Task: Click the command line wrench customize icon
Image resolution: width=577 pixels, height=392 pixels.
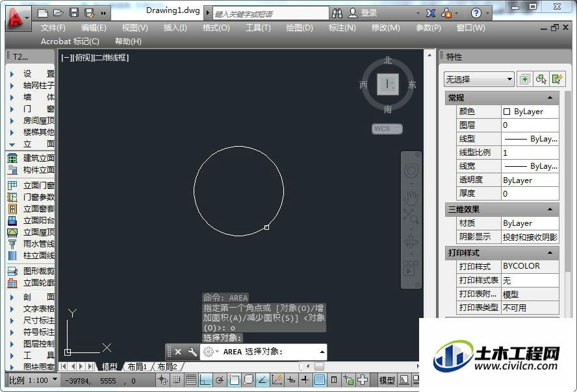Action: pos(192,352)
